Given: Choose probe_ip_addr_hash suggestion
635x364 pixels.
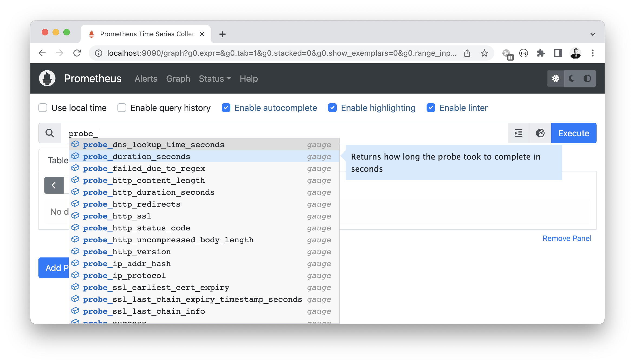Looking at the screenshot, I should click(x=204, y=264).
